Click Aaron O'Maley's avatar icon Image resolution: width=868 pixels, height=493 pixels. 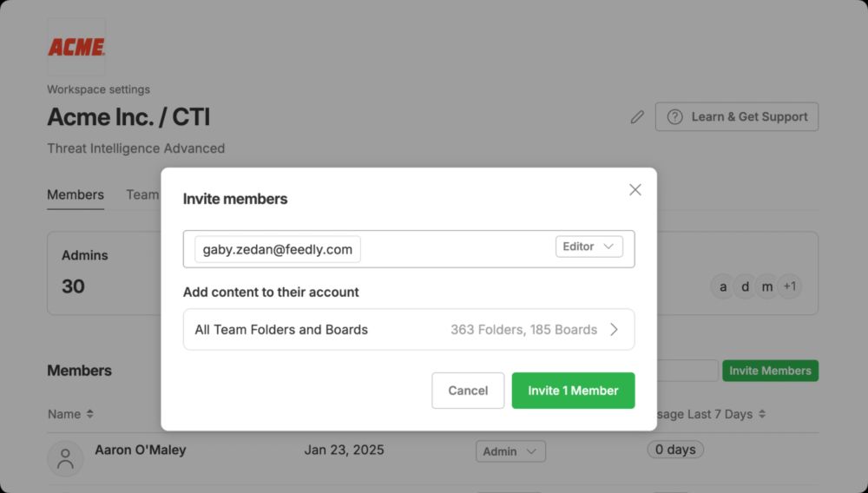(65, 458)
